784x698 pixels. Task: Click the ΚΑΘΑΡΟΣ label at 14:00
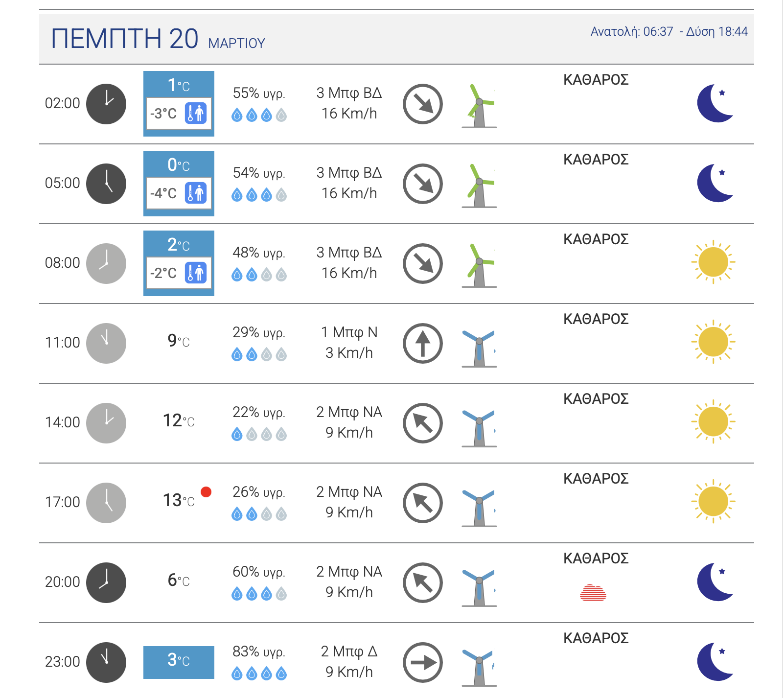click(x=596, y=398)
